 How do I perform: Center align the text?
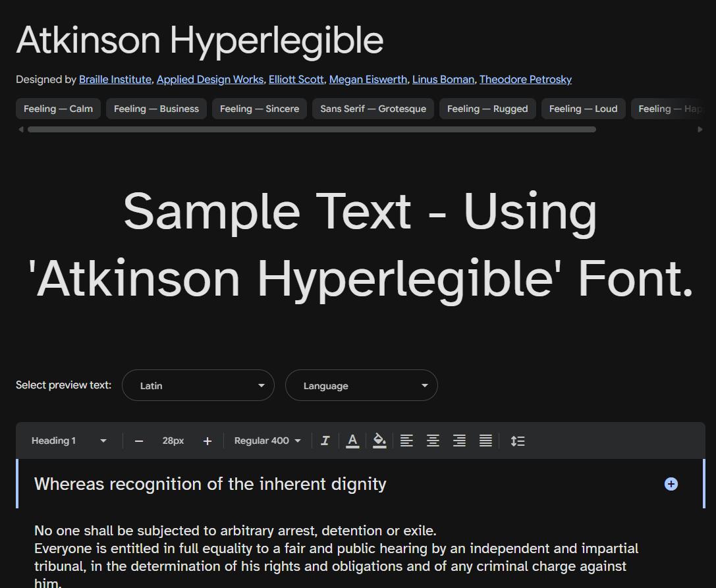(x=433, y=441)
